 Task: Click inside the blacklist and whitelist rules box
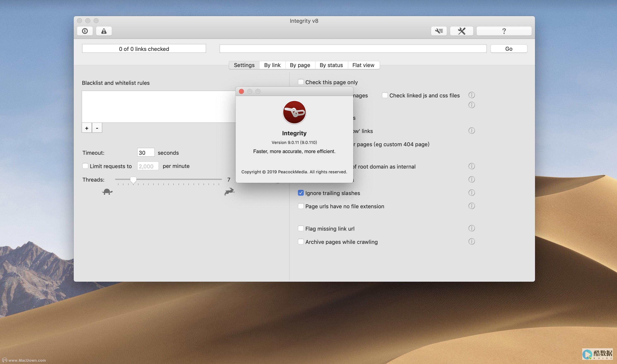(159, 107)
